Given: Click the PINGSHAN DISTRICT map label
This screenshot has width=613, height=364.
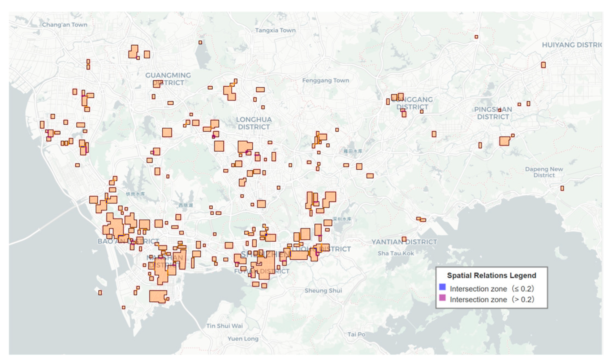Looking at the screenshot, I should pyautogui.click(x=493, y=113).
